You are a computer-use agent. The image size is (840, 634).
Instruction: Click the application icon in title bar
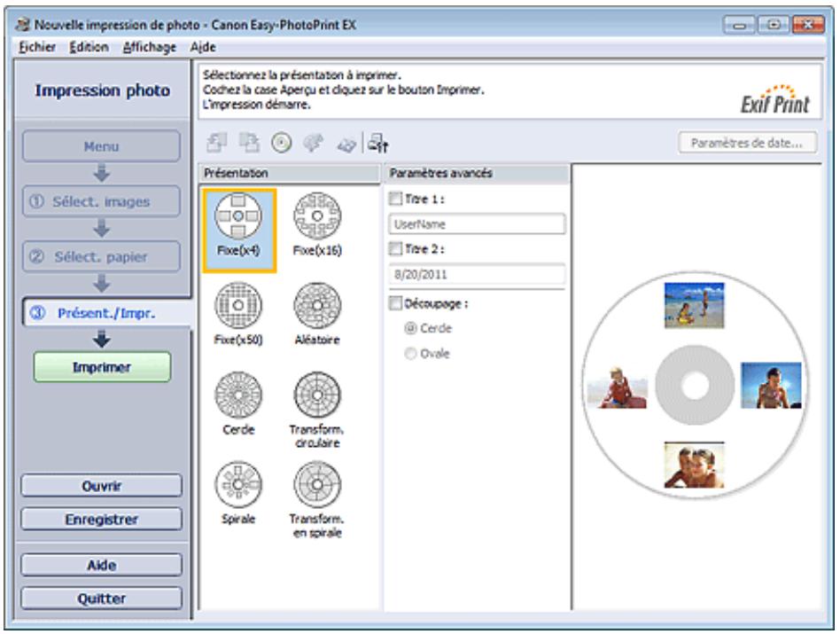pyautogui.click(x=23, y=25)
